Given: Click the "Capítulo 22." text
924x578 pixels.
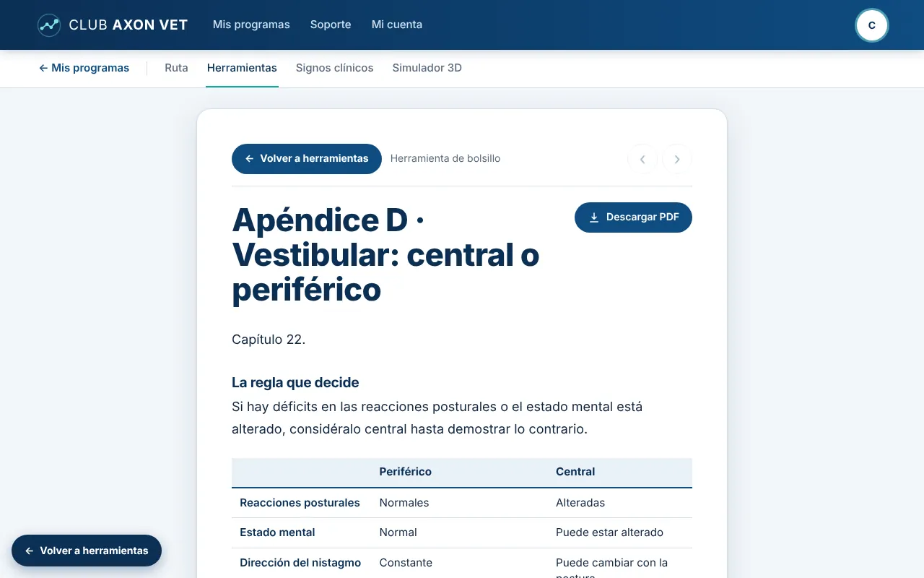Looking at the screenshot, I should (x=269, y=340).
